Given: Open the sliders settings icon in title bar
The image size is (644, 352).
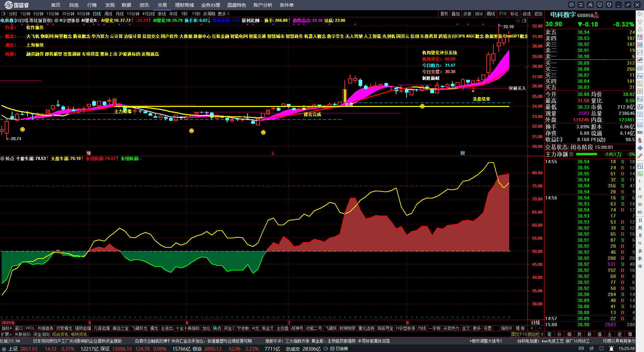Looking at the screenshot, I should tap(581, 5).
